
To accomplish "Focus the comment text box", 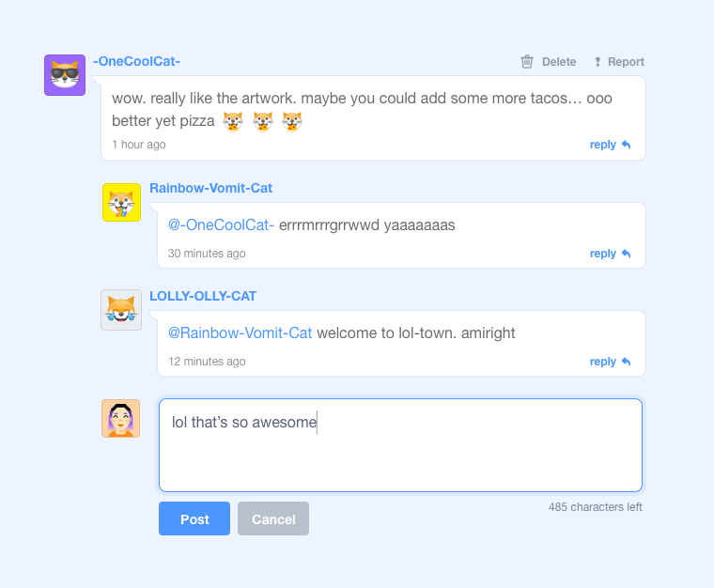I will coord(401,445).
